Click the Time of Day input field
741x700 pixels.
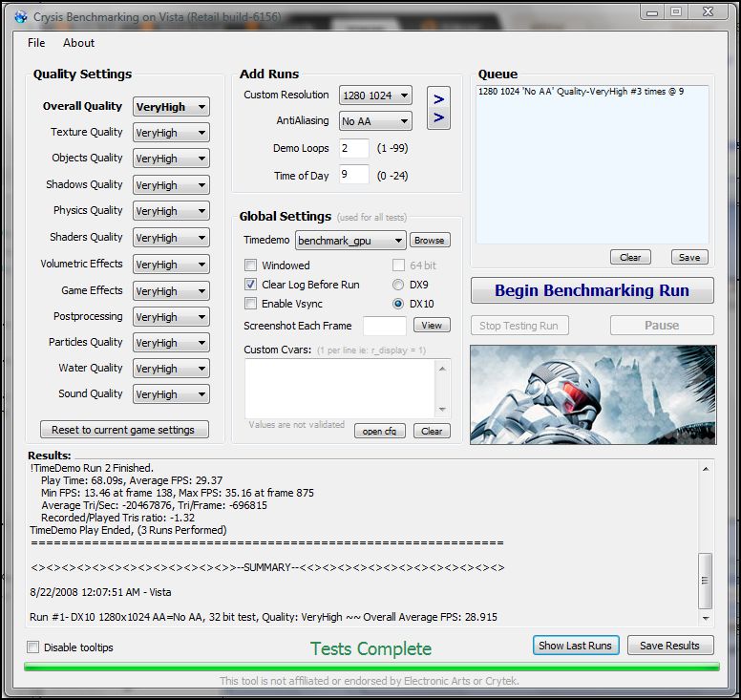coord(354,175)
